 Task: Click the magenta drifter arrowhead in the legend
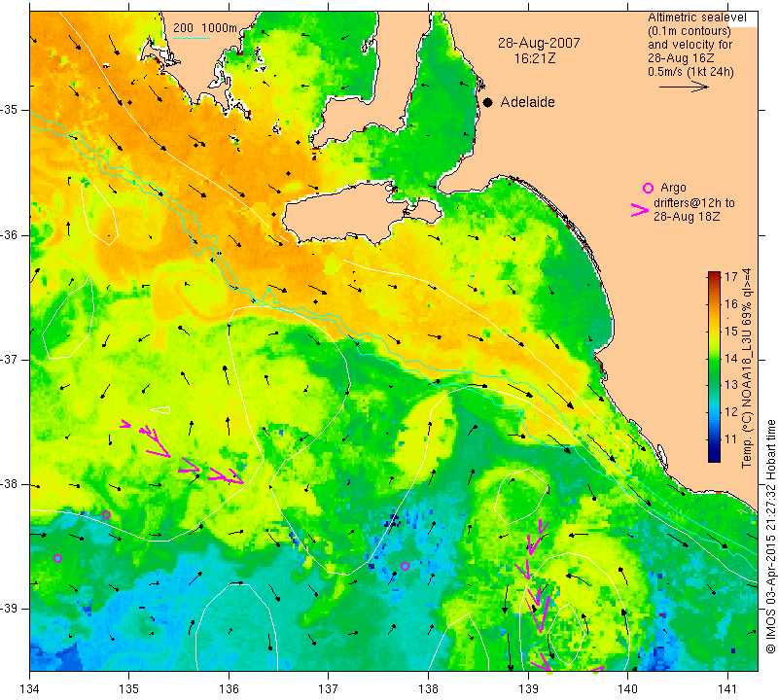[x=639, y=210]
